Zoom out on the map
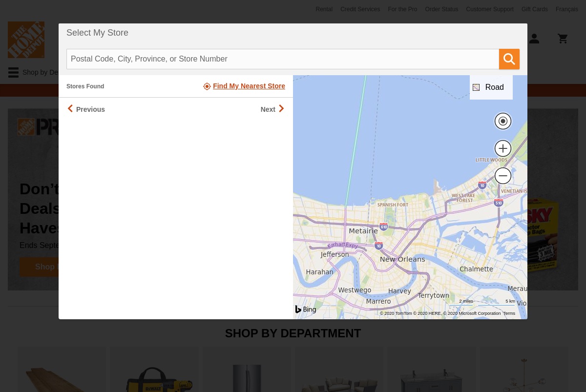The width and height of the screenshot is (586, 392). [503, 176]
